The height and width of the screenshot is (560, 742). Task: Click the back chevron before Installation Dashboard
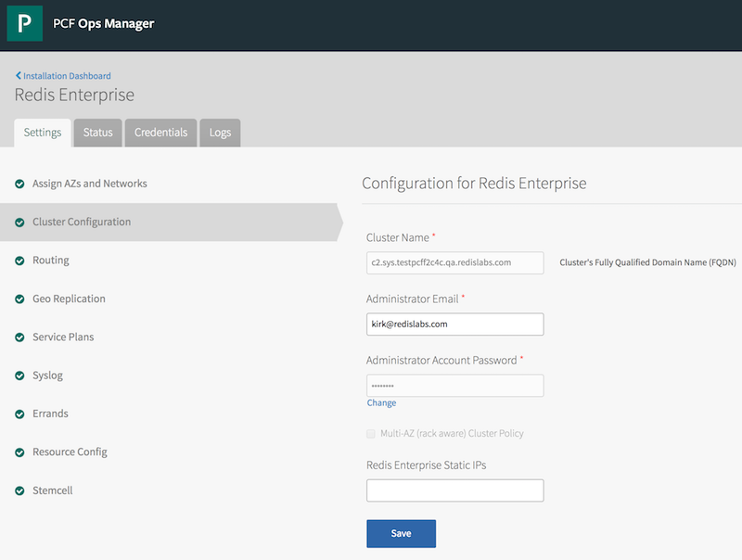click(18, 76)
